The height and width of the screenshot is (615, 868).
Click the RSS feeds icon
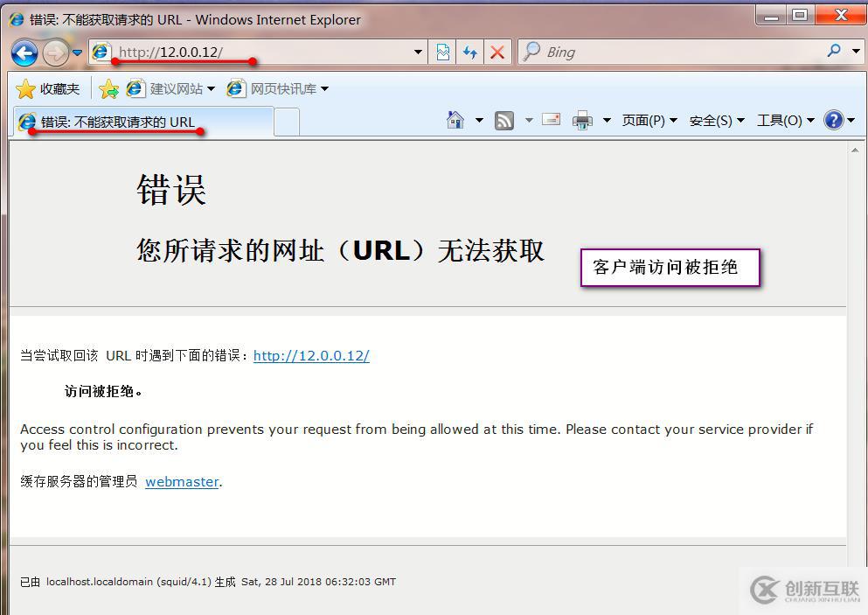(503, 120)
